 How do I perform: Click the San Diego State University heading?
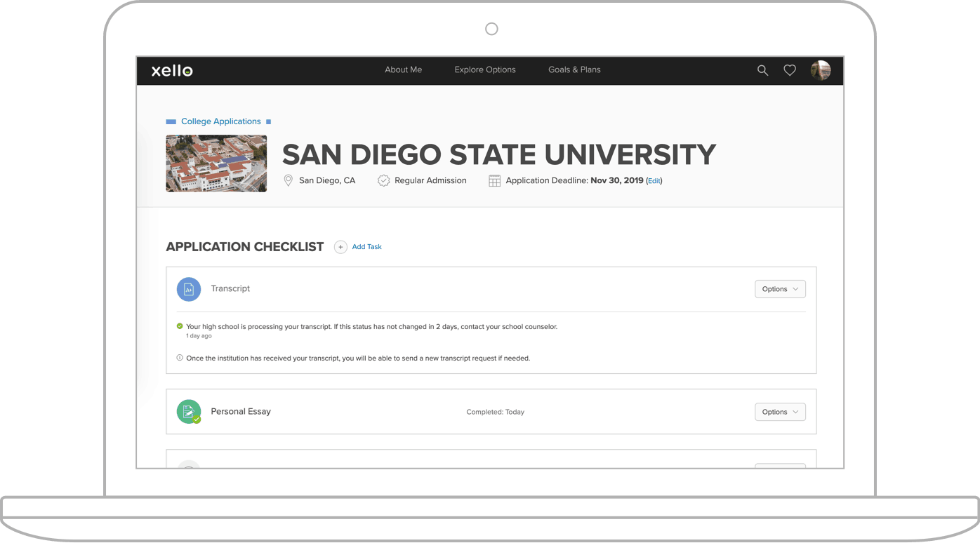[499, 154]
